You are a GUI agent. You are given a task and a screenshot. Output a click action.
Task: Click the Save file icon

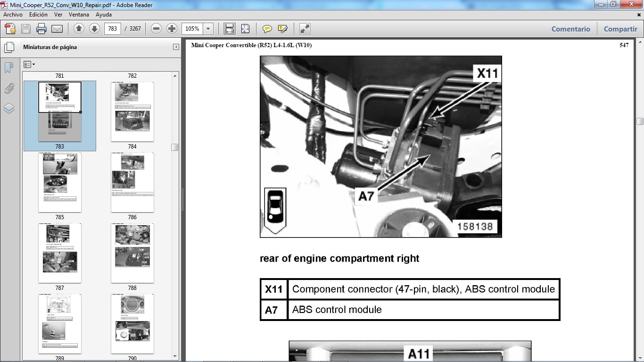26,29
